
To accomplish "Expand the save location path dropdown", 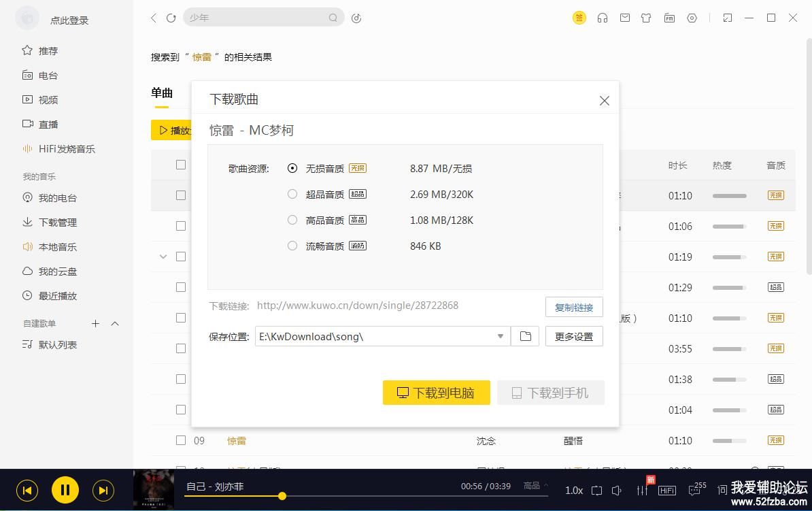I will (x=500, y=336).
